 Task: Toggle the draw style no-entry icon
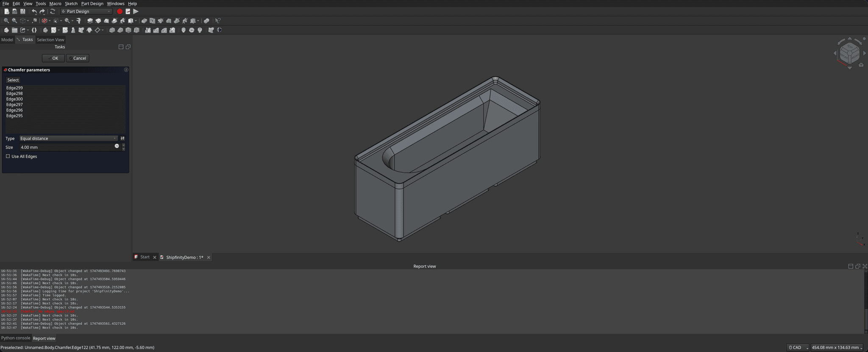(44, 20)
